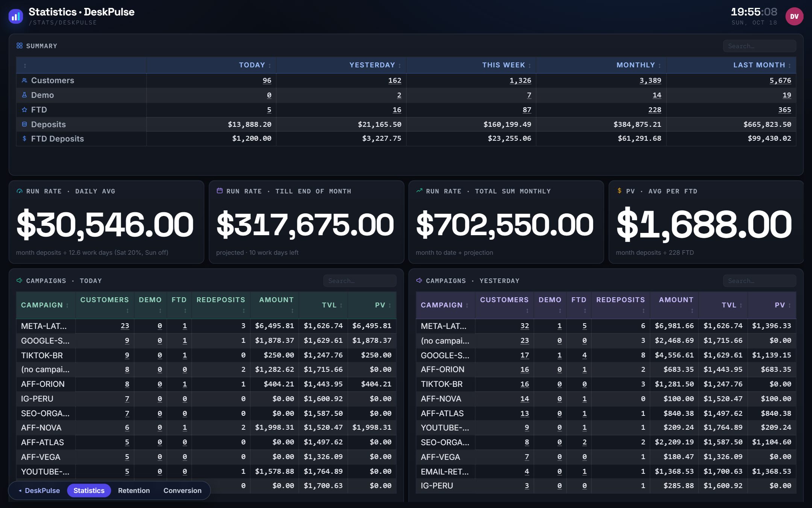812x508 pixels.
Task: Switch to the Retention tab
Action: [134, 490]
